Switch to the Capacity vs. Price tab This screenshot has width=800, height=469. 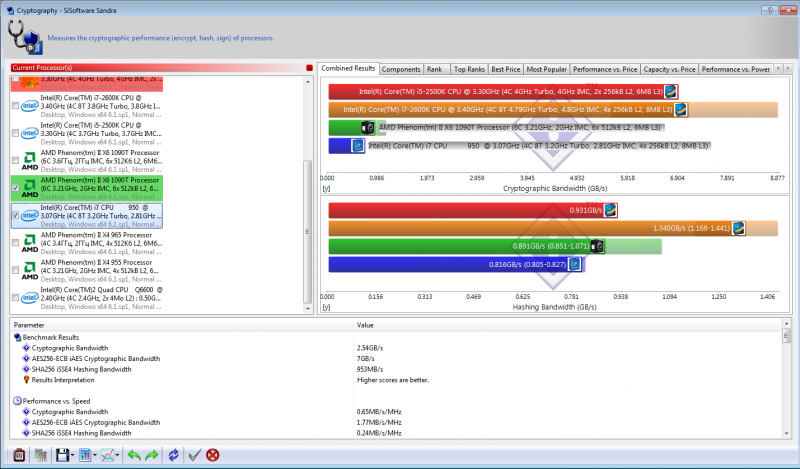point(669,69)
